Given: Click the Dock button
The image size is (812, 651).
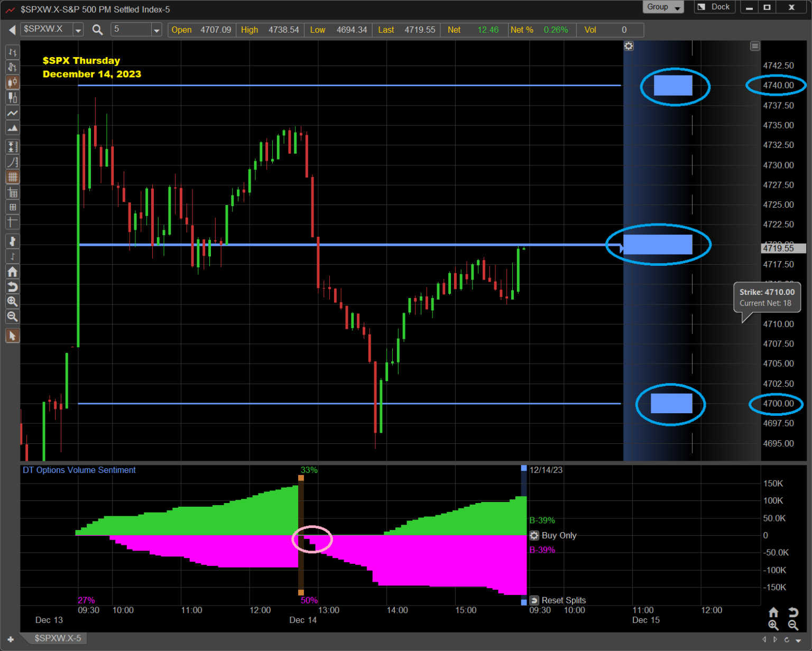Looking at the screenshot, I should (714, 7).
